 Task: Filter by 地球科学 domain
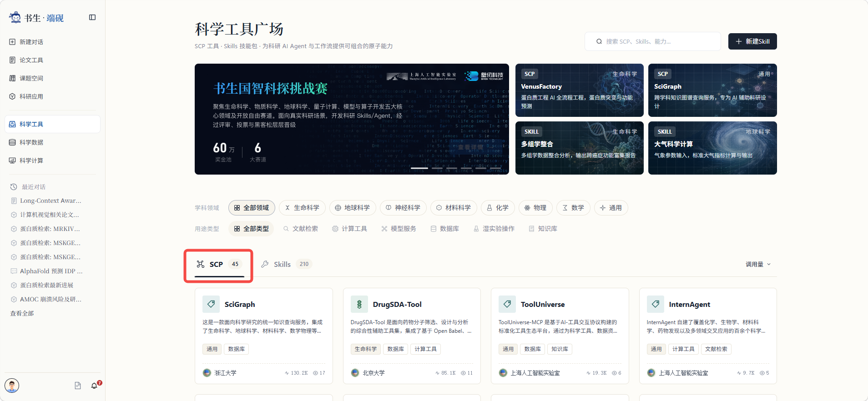pos(353,208)
